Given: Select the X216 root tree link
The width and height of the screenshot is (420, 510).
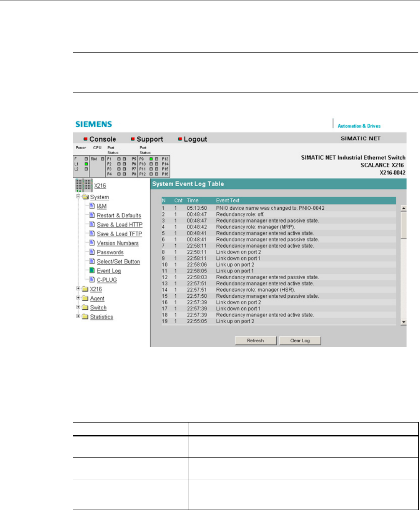Looking at the screenshot, I should 100,185.
